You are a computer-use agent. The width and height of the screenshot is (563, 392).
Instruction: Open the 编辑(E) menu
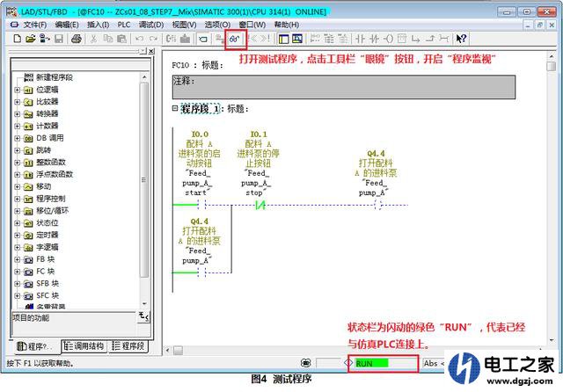tap(67, 25)
